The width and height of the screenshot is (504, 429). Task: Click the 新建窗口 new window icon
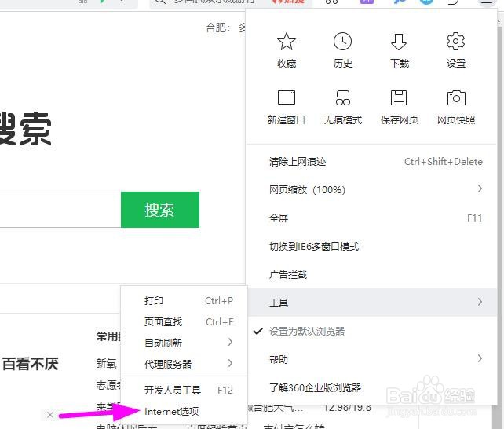[x=286, y=97]
